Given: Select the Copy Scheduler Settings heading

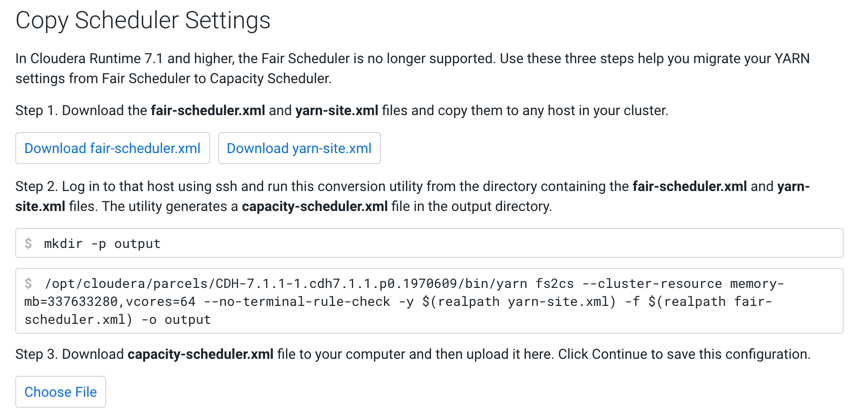Looking at the screenshot, I should pos(143,20).
